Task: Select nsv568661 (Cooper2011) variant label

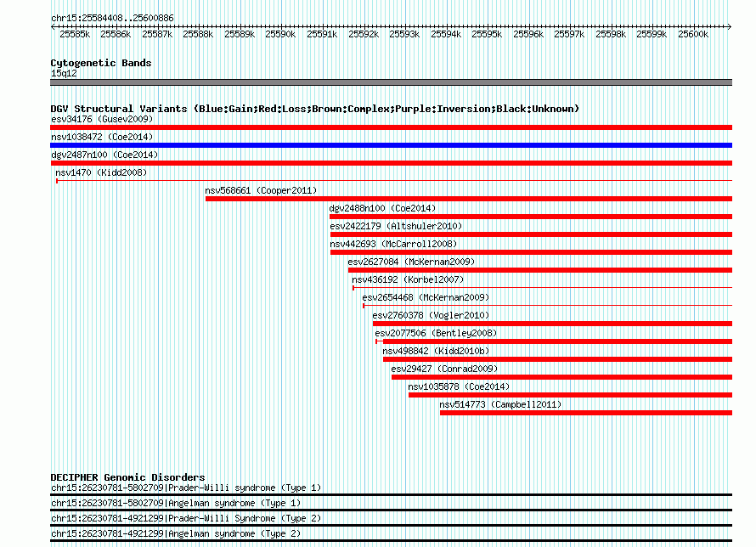Action: 261,190
